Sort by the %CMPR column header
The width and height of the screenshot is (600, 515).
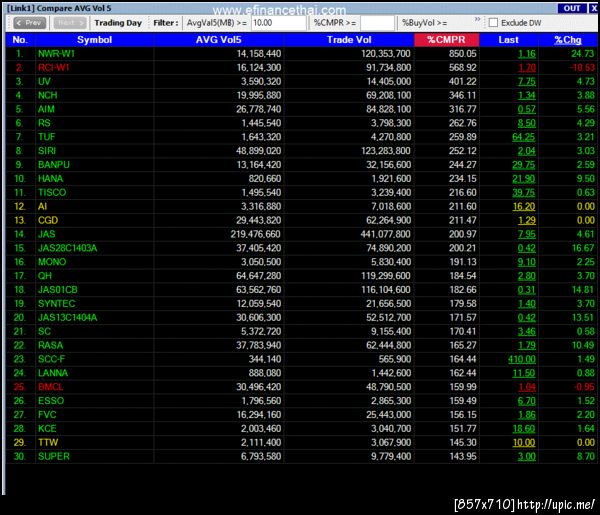(446, 40)
